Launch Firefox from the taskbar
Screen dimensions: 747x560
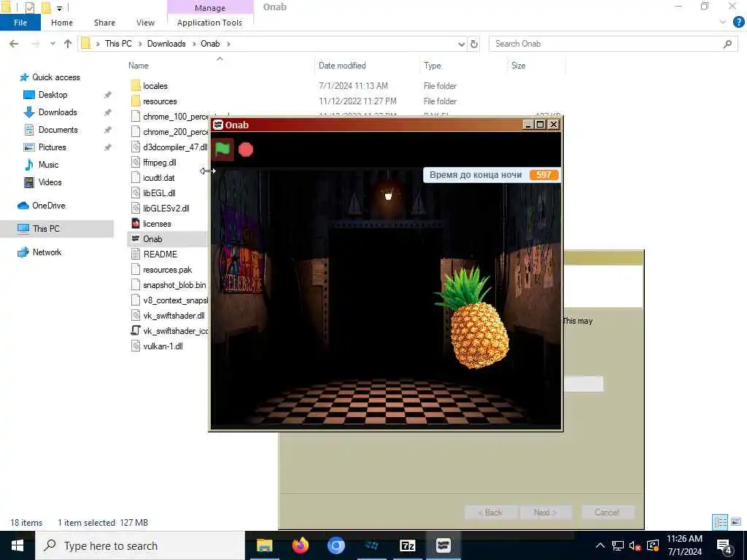300,545
